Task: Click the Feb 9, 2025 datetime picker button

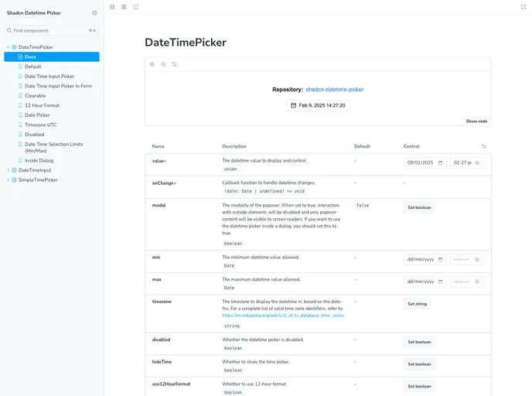Action: pyautogui.click(x=317, y=105)
